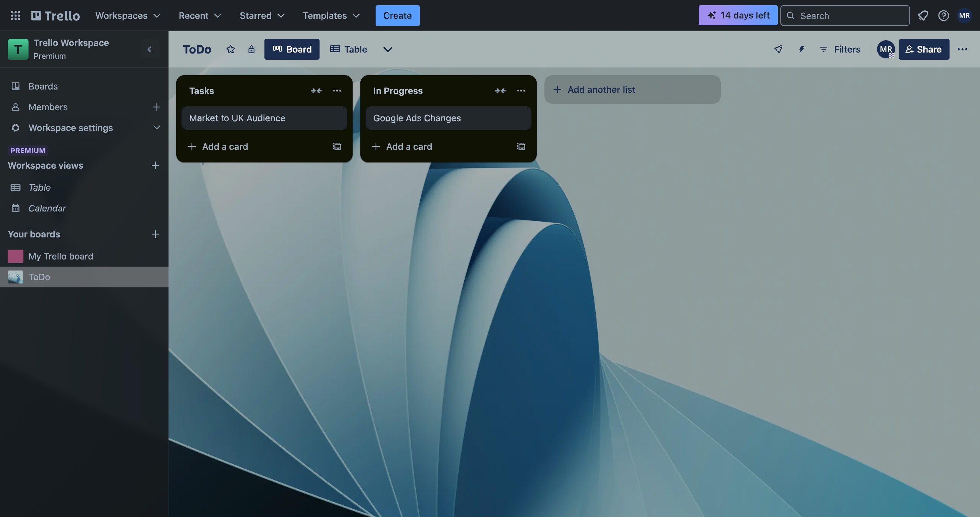
Task: Open the Workspaces dropdown menu
Action: coord(127,16)
